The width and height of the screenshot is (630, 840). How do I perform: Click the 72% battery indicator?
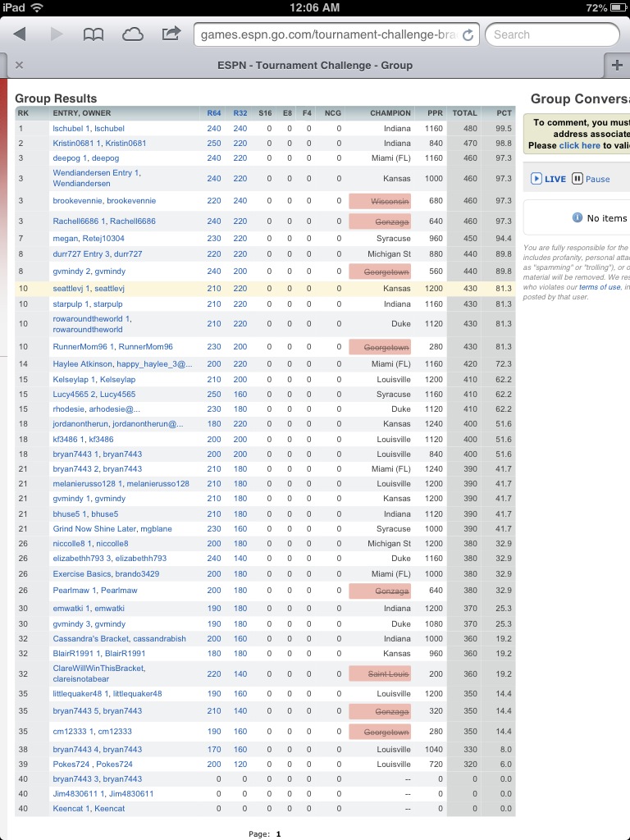click(606, 8)
